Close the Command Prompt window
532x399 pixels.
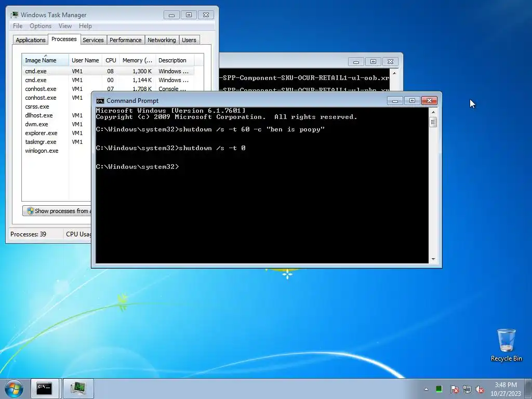pos(429,101)
